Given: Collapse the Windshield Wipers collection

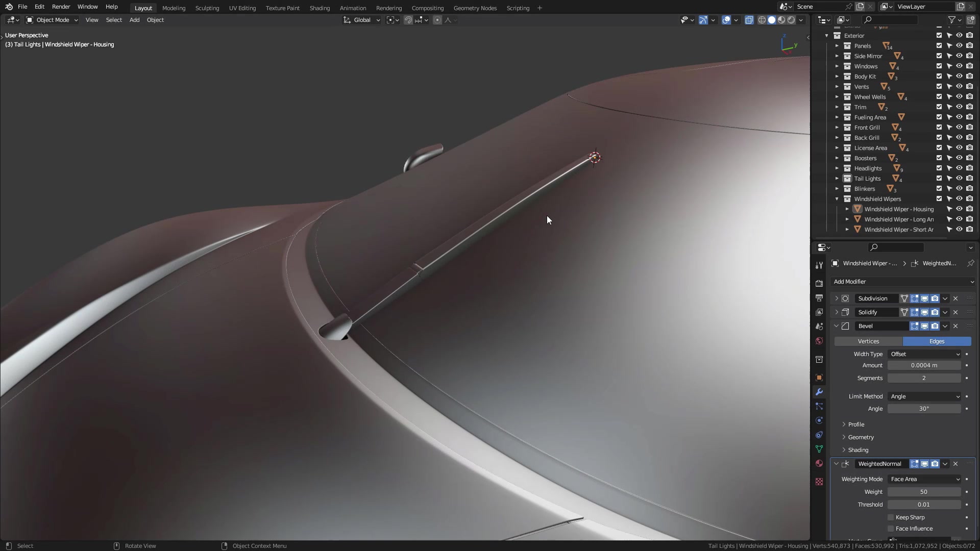Looking at the screenshot, I should (x=837, y=199).
